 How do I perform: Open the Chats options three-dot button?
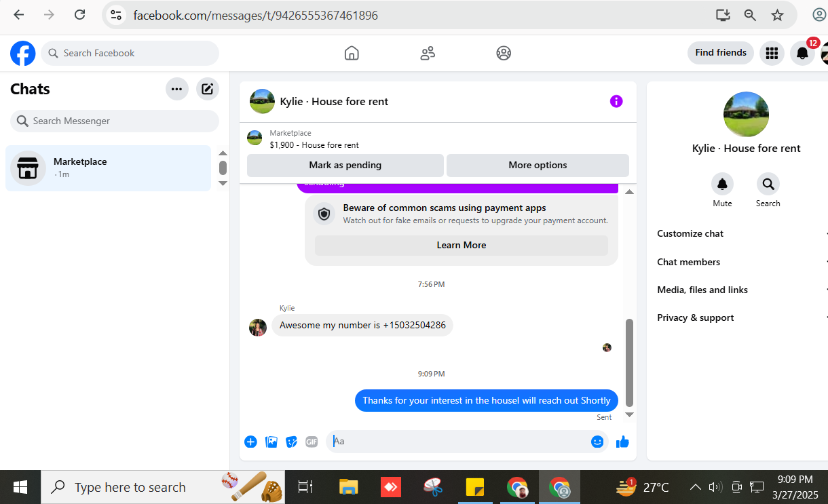(177, 89)
